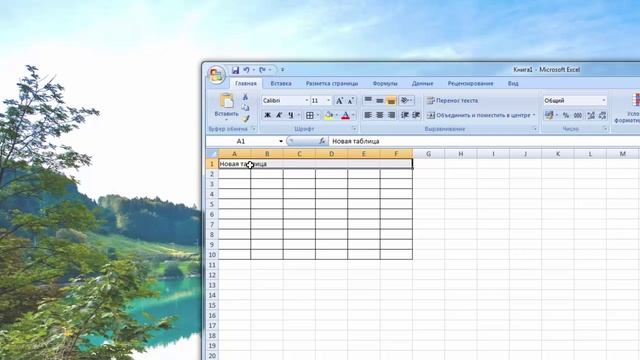The width and height of the screenshot is (640, 360).
Task: Open the Вид tab
Action: [513, 84]
